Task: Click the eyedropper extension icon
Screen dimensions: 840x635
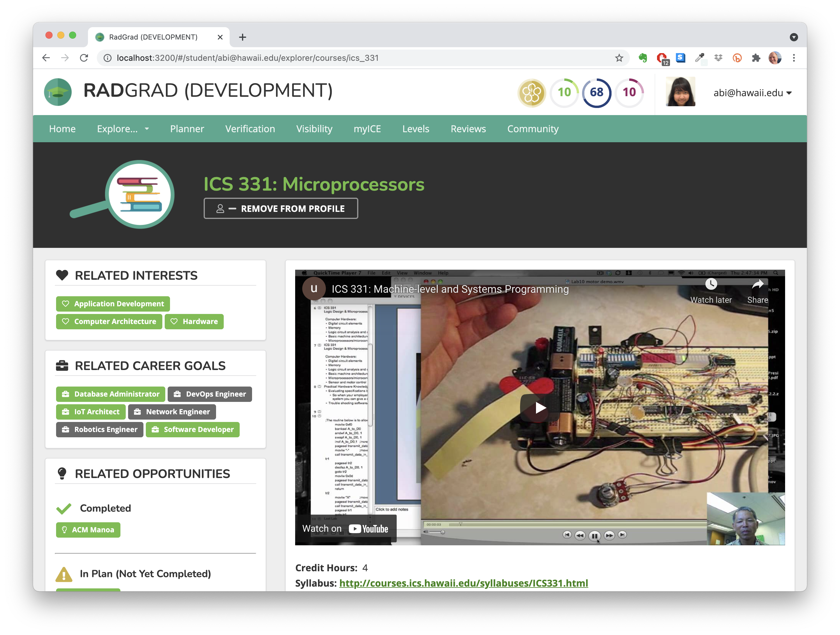Action: pos(700,58)
